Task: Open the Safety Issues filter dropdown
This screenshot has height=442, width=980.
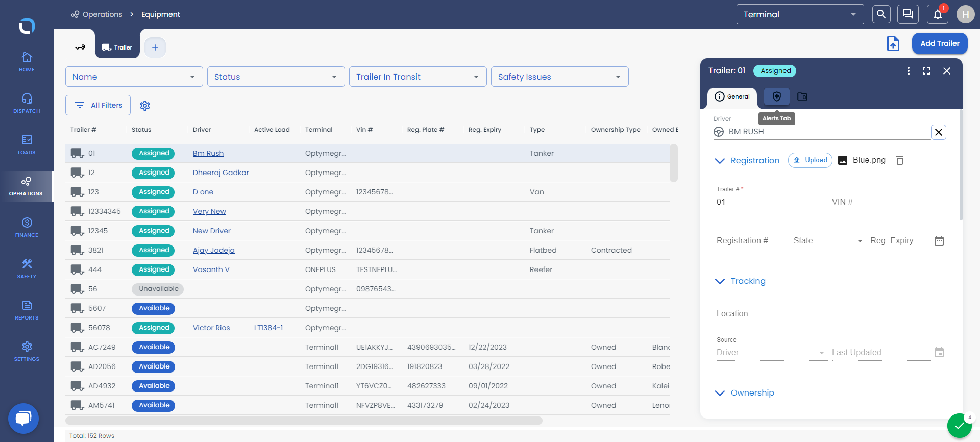Action: coord(560,77)
